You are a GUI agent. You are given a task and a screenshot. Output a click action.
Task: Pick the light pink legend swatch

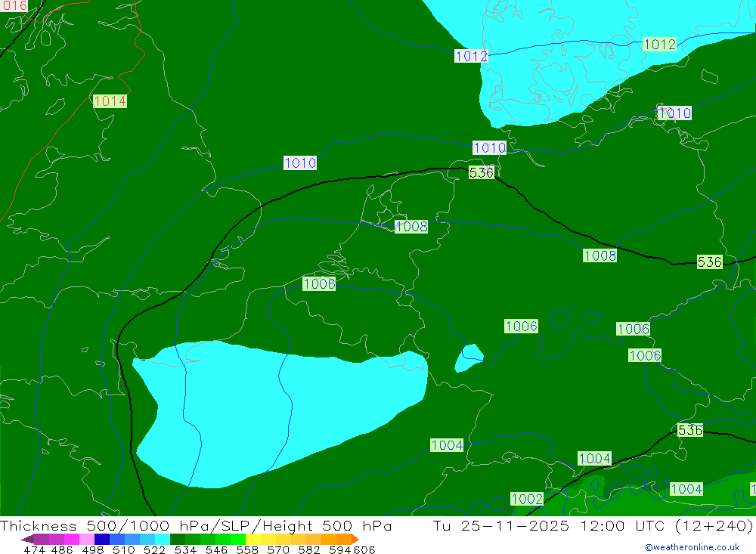(x=87, y=539)
